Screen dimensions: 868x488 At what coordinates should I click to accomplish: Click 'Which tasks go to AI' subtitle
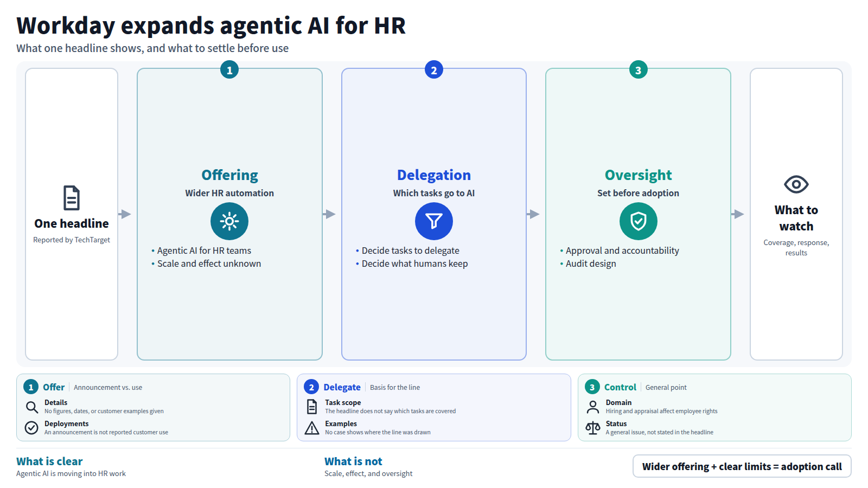(x=434, y=193)
